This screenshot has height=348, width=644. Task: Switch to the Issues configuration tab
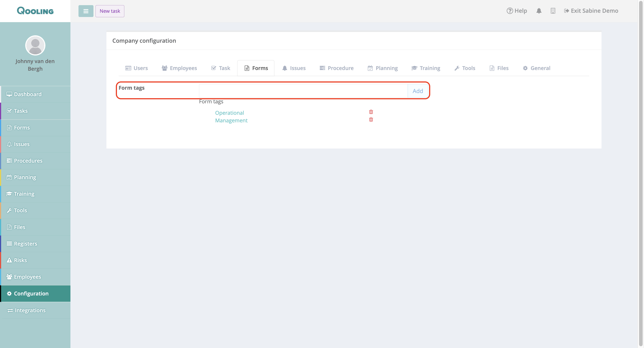[294, 68]
